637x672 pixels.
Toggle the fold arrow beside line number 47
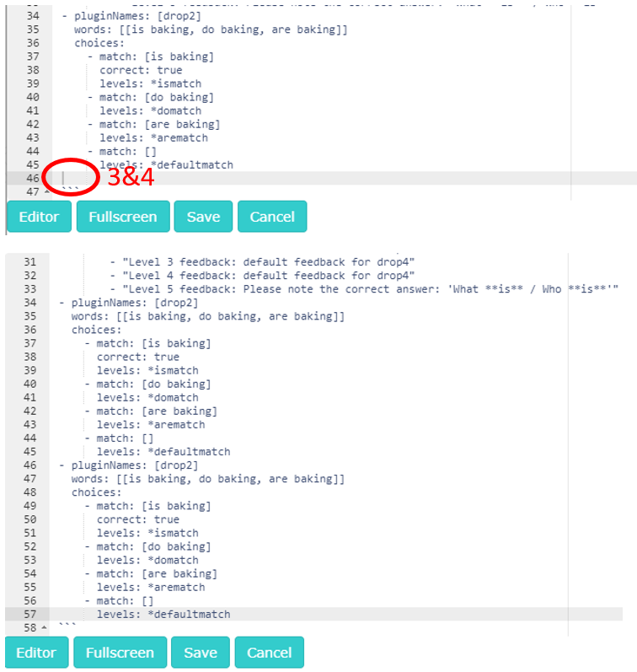[x=46, y=192]
